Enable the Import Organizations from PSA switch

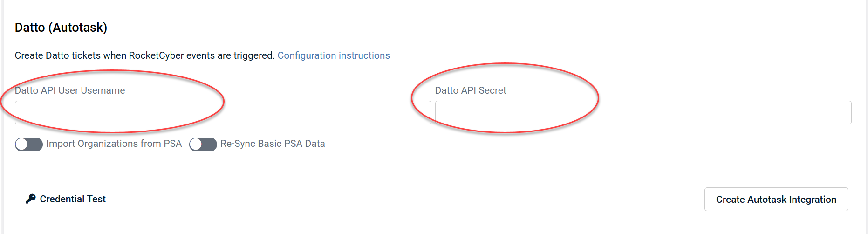pos(29,145)
